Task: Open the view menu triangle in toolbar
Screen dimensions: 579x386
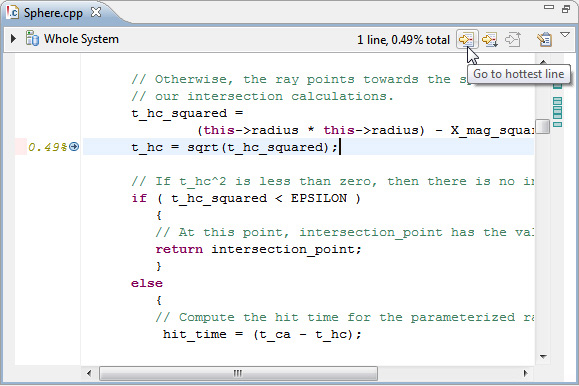Action: [565, 35]
